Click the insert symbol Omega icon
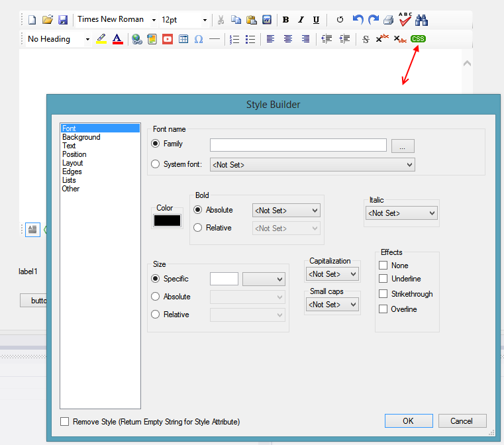Screen dimensions: 504x445 click(x=199, y=39)
